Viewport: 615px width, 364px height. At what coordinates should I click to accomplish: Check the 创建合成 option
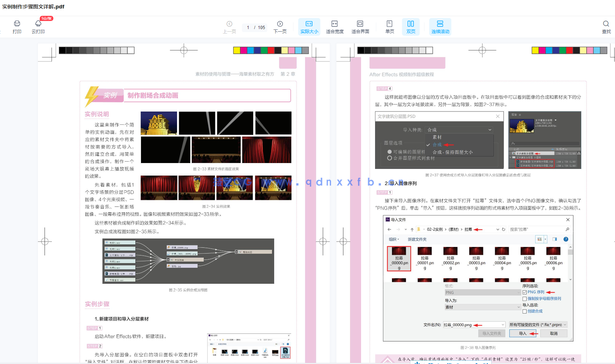click(x=524, y=311)
